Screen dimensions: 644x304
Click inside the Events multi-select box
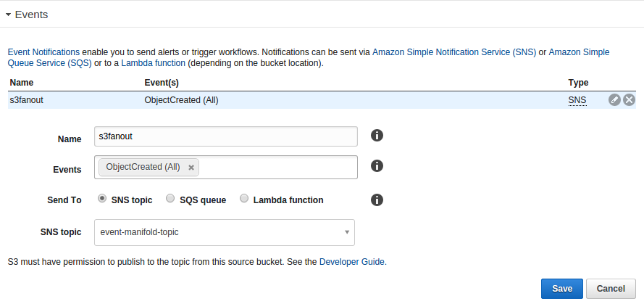coord(277,167)
